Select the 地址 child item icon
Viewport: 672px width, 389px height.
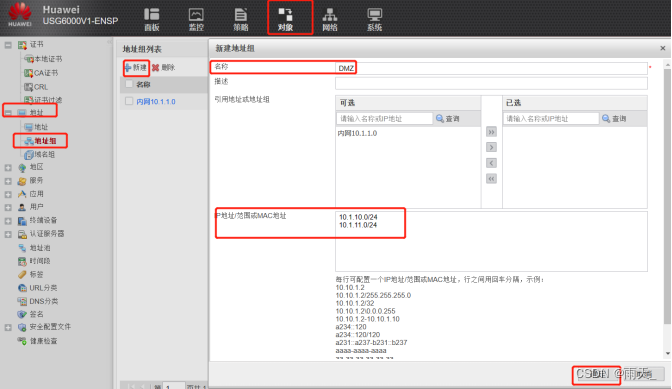point(29,127)
